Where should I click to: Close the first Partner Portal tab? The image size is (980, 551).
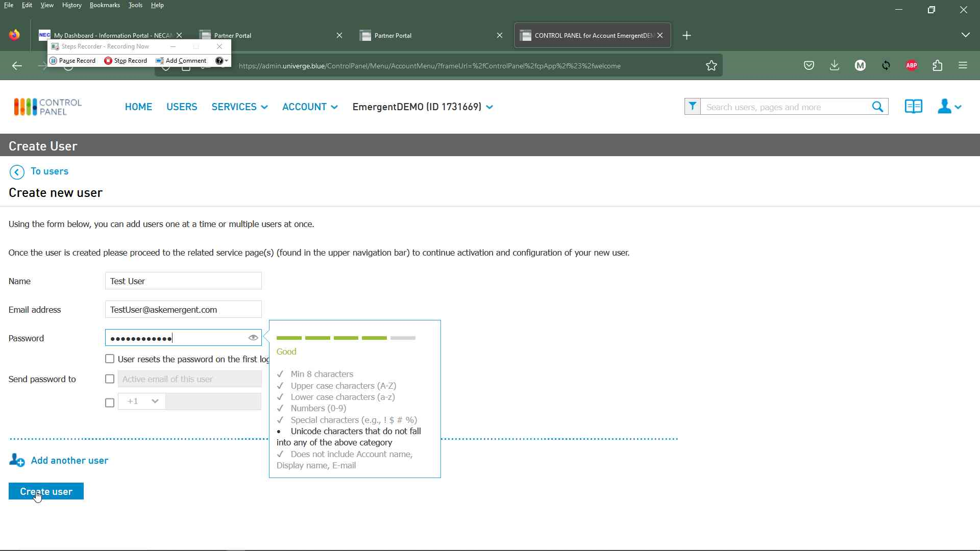pyautogui.click(x=339, y=35)
